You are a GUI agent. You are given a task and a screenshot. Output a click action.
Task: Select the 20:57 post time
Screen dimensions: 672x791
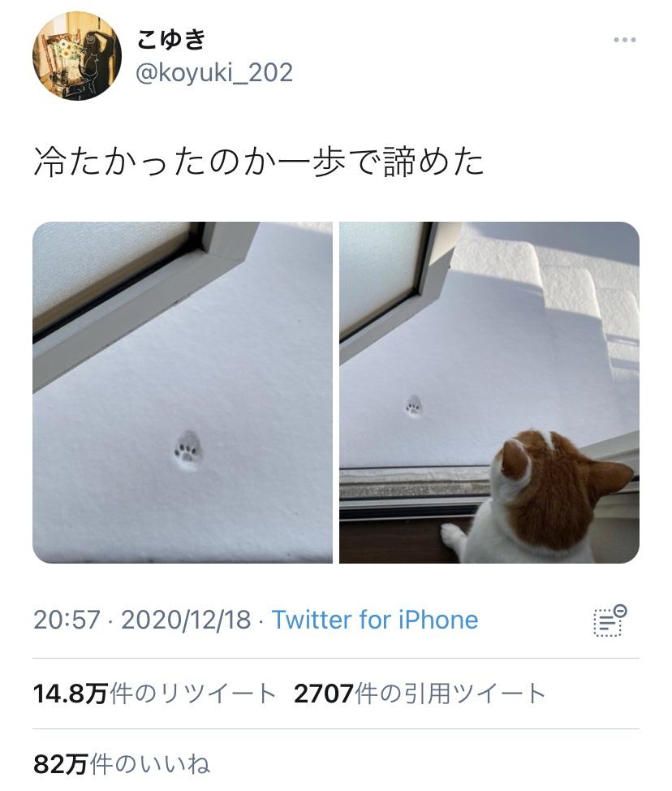(x=67, y=620)
